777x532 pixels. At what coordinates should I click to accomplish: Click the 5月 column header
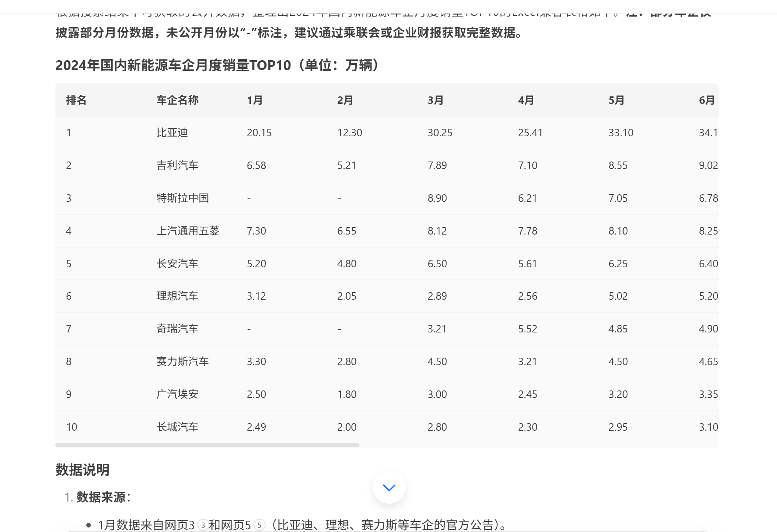(x=616, y=100)
